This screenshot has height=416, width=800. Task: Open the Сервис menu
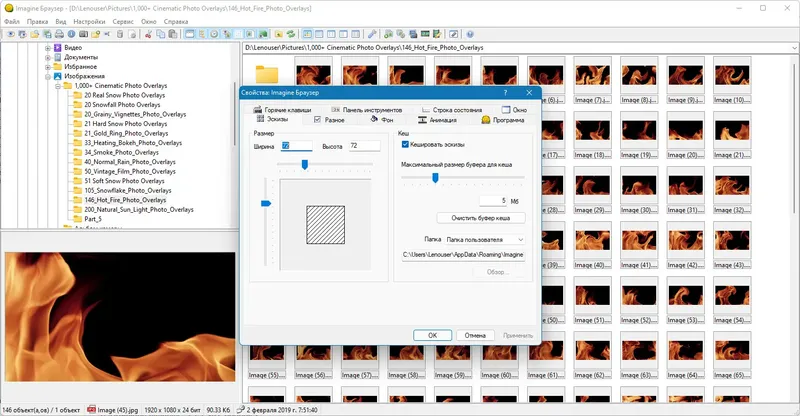click(x=123, y=21)
